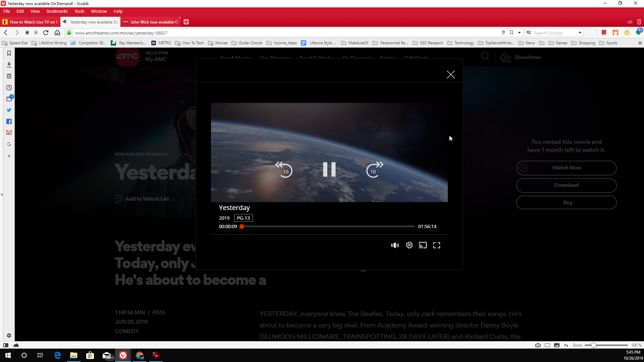Click the red playback position marker

coord(241,226)
